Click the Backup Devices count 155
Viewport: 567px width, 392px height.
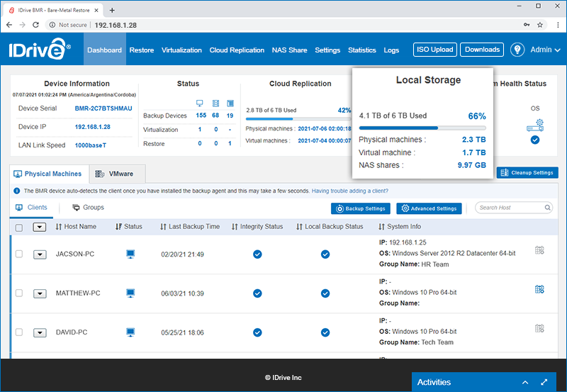[x=201, y=116]
